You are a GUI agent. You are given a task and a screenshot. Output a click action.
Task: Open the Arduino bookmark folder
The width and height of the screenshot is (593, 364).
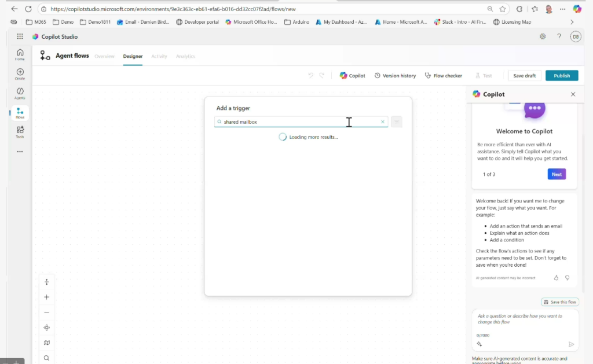tap(296, 22)
